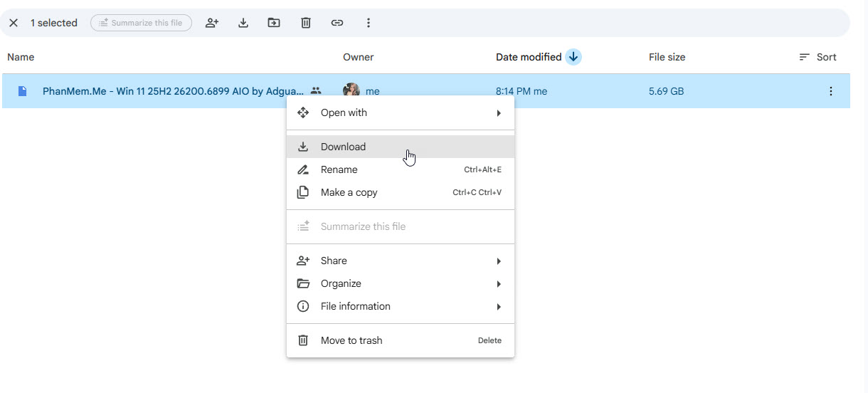The image size is (868, 393).
Task: Click the blue file type icon of PhanMem.Me row
Action: click(23, 91)
